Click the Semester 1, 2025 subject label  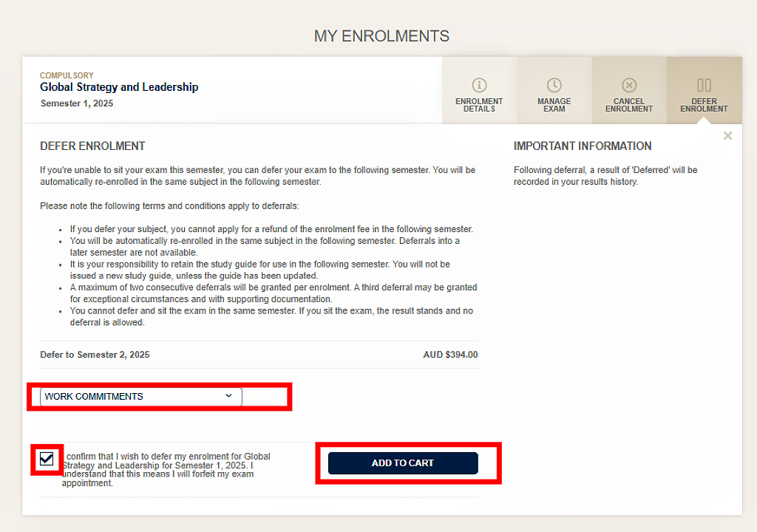pos(77,103)
